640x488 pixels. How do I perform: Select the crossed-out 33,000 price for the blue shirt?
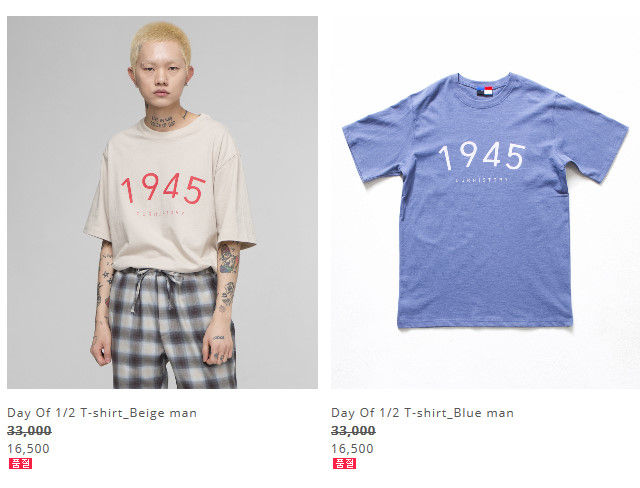pyautogui.click(x=353, y=431)
